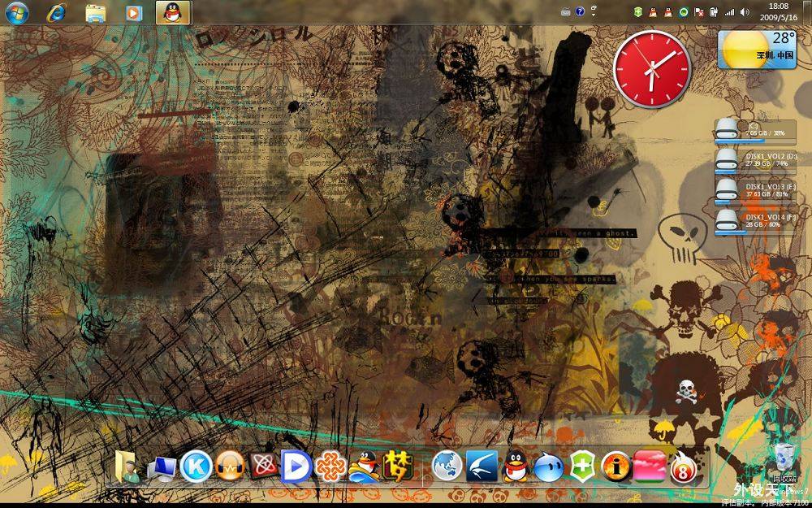
Task: Open Windows Explorer from the taskbar
Action: [96, 12]
